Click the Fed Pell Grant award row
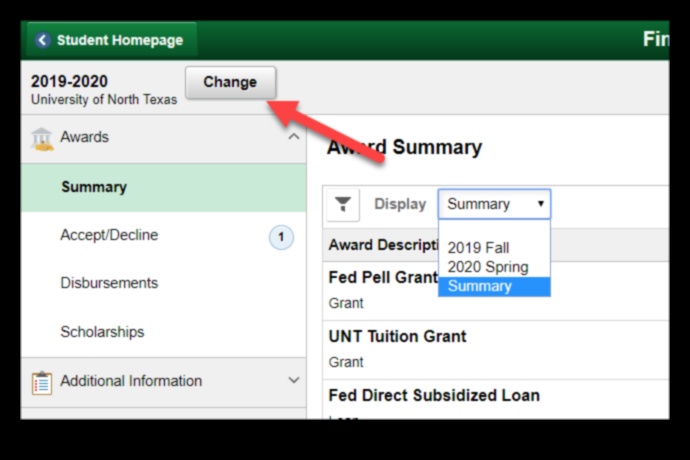 495,291
